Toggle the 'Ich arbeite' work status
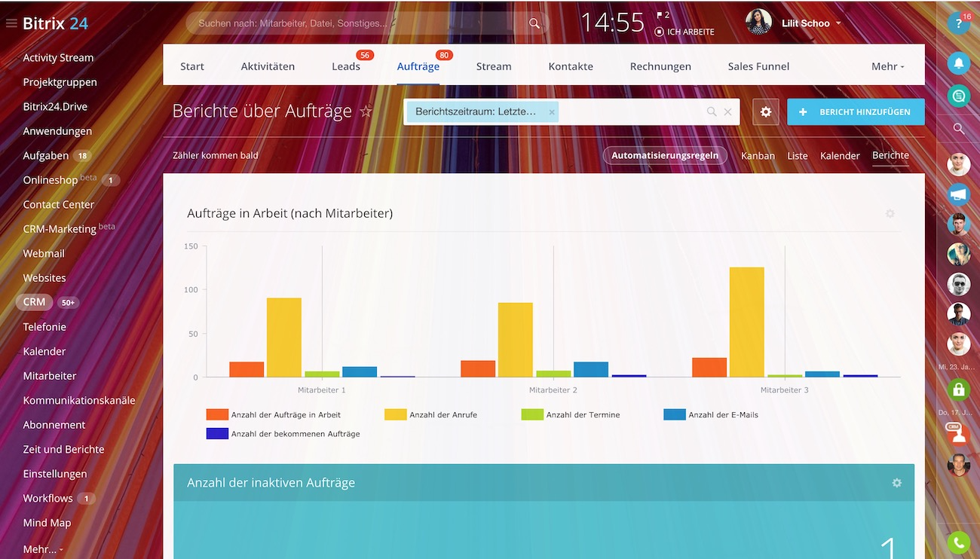The height and width of the screenshot is (559, 980). point(684,32)
